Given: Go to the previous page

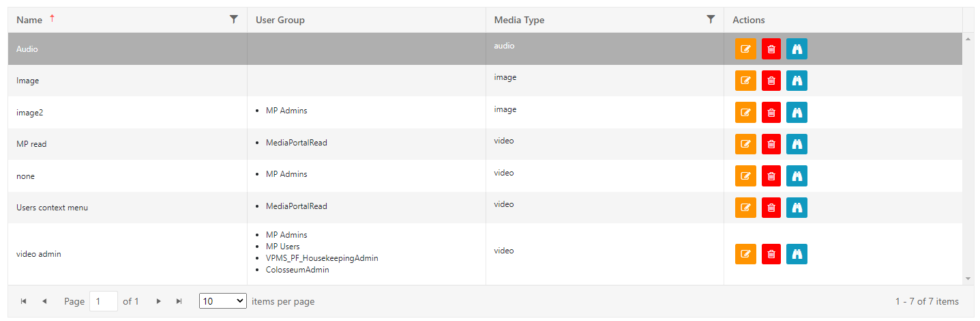Looking at the screenshot, I should tap(44, 301).
